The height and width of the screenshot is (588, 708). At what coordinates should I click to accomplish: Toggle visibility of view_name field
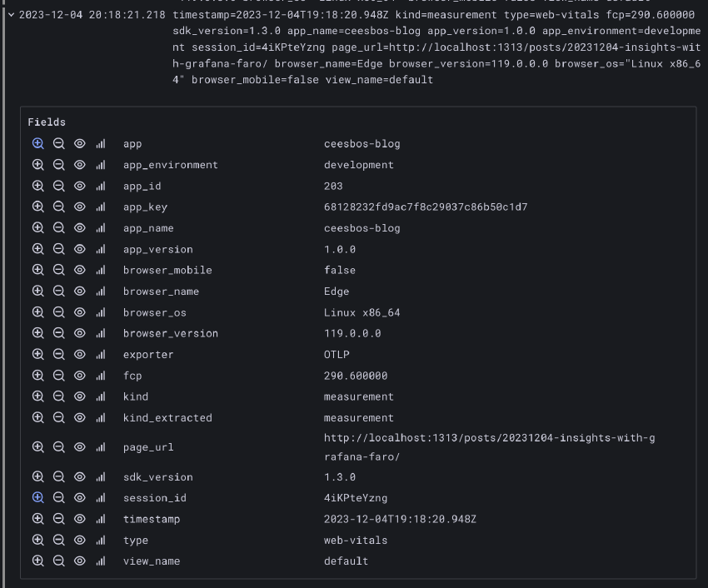click(80, 561)
